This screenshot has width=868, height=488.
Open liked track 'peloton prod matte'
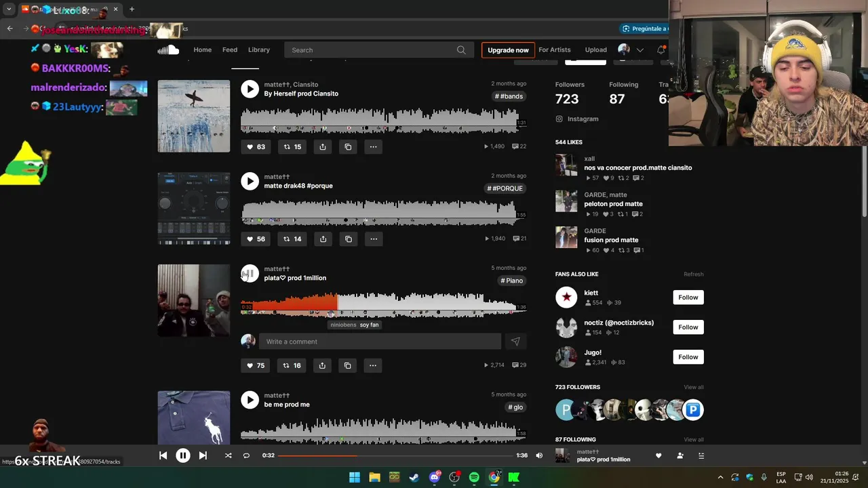coord(613,203)
